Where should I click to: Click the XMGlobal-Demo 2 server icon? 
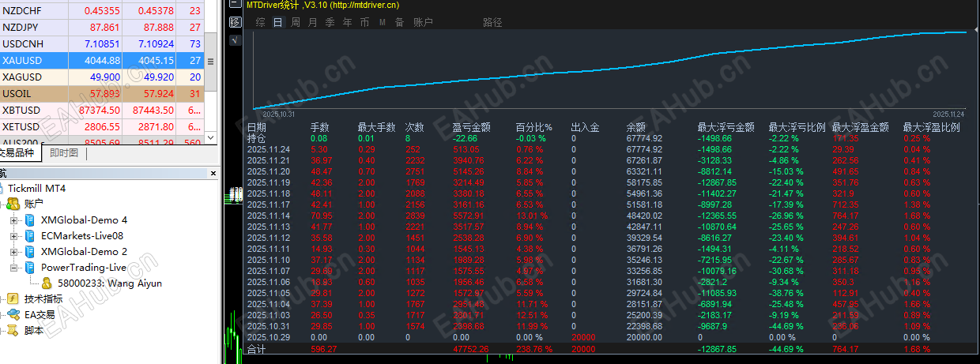pos(30,251)
